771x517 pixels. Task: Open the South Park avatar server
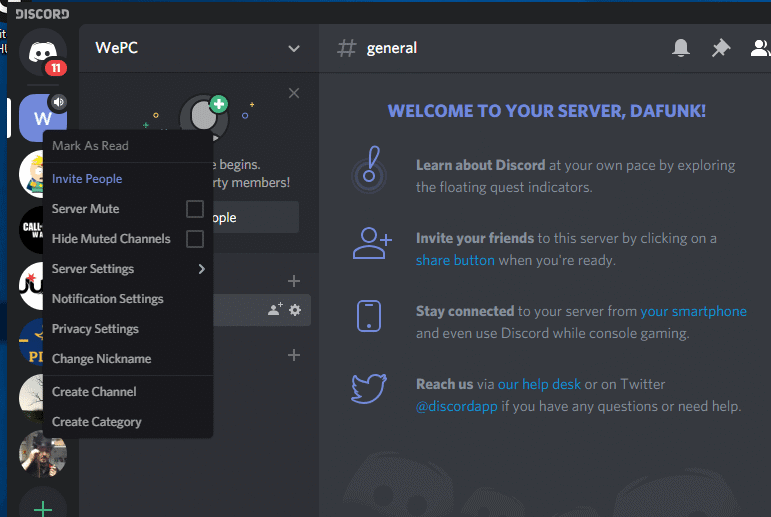coord(31,174)
